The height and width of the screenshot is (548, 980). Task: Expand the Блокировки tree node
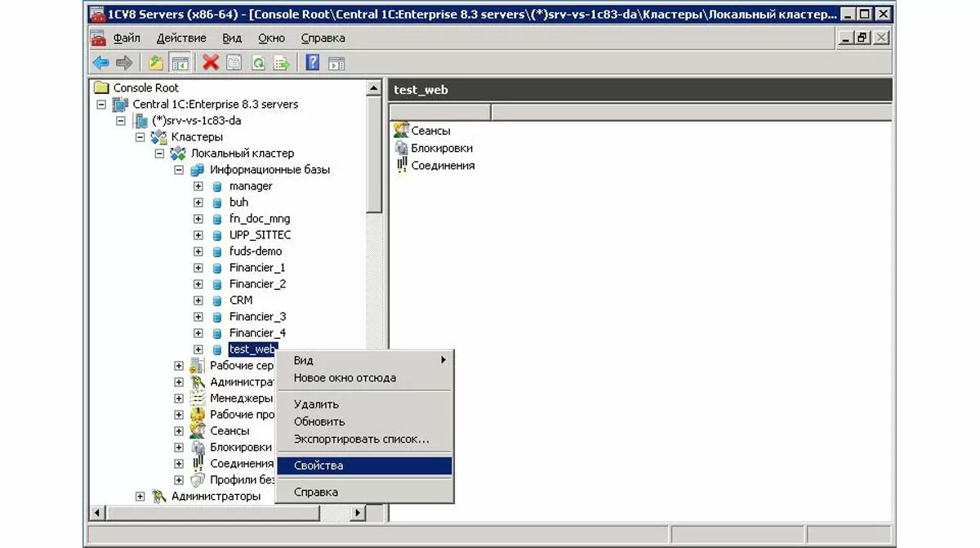tap(179, 448)
